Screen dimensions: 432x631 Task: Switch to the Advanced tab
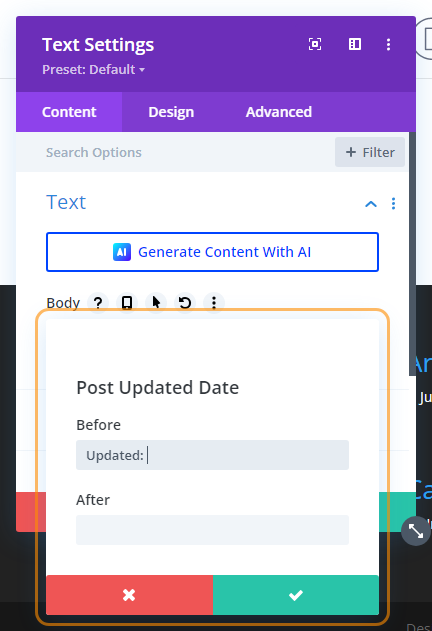pos(279,112)
